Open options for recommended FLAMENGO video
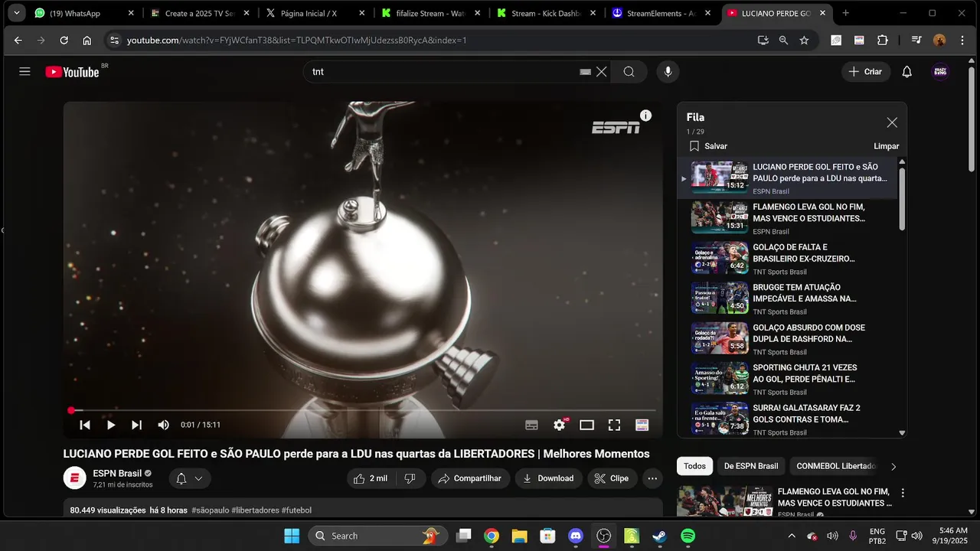980x551 pixels. [903, 494]
